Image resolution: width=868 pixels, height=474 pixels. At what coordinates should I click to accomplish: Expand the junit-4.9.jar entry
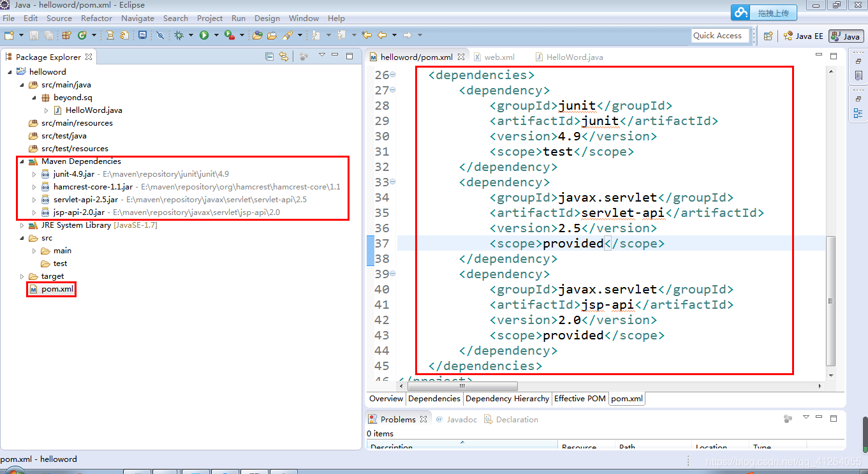[x=34, y=174]
